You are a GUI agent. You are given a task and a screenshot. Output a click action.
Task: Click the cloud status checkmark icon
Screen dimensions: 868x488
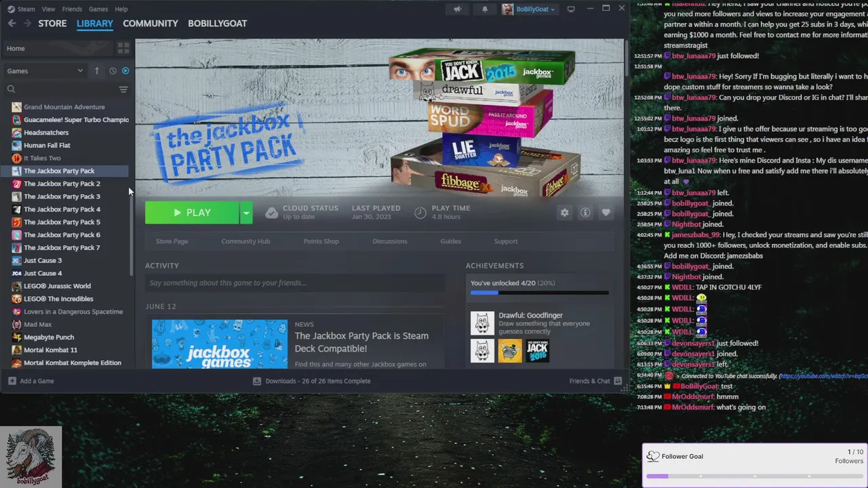click(x=271, y=213)
